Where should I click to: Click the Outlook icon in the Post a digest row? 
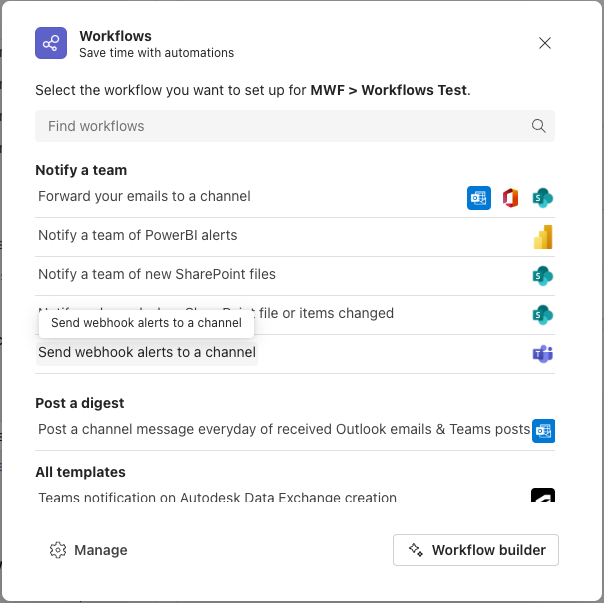point(543,431)
